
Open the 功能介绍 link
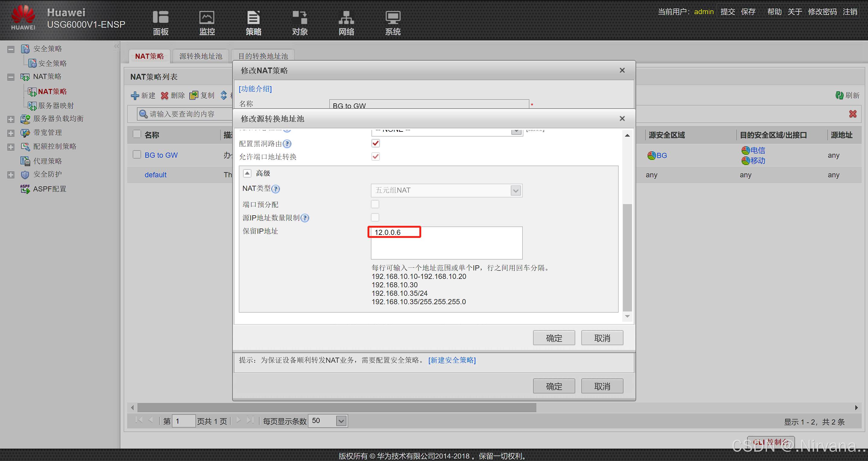point(255,89)
